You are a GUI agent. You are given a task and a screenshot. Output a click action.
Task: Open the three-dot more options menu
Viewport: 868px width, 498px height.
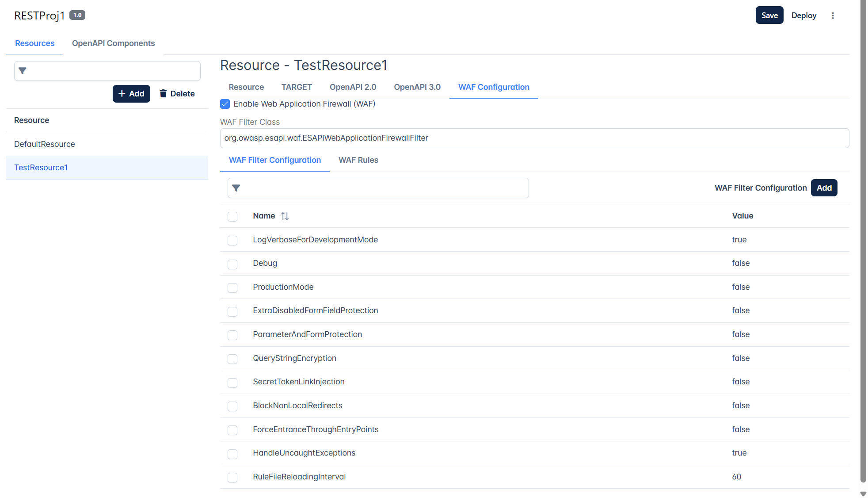coord(833,15)
